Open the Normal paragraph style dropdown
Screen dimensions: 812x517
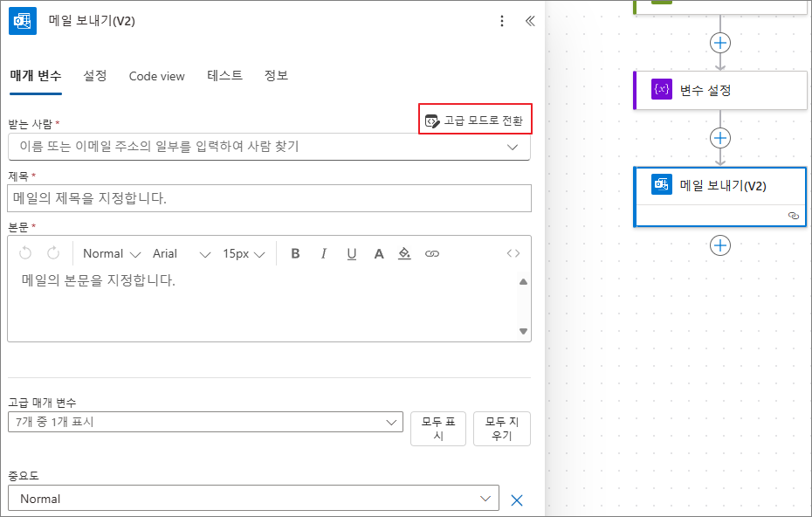coord(112,253)
